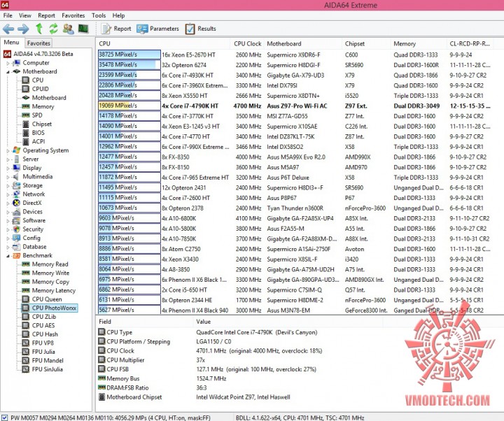The image size is (504, 421).
Task: Select the Memory Read benchmark
Action: pyautogui.click(x=50, y=264)
